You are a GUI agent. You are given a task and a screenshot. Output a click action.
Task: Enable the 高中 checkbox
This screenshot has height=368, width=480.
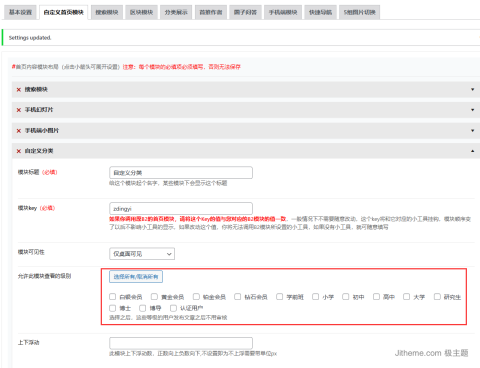pos(376,297)
